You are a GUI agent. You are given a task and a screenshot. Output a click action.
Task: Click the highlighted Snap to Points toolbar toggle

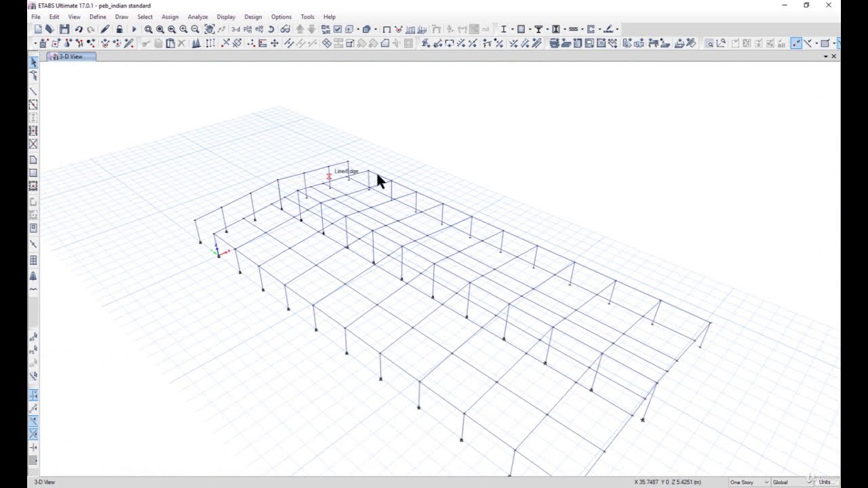[796, 43]
